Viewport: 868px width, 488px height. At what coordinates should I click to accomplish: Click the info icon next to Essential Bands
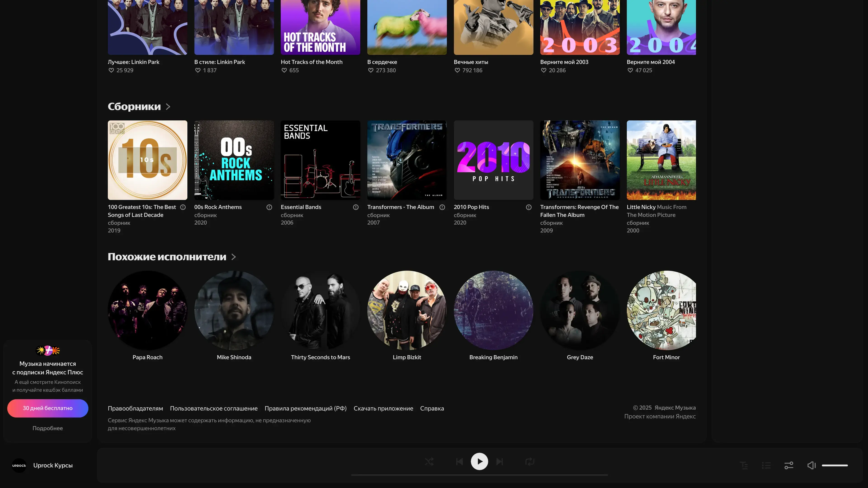click(x=356, y=207)
